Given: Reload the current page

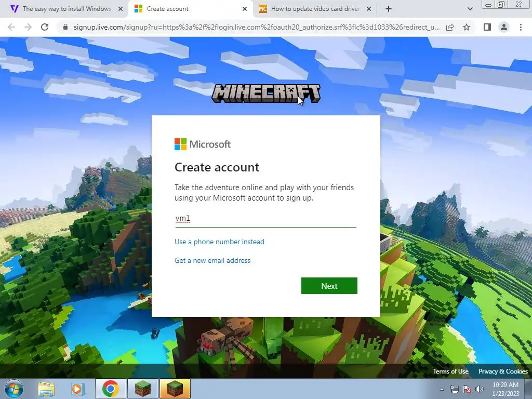Looking at the screenshot, I should pyautogui.click(x=45, y=27).
